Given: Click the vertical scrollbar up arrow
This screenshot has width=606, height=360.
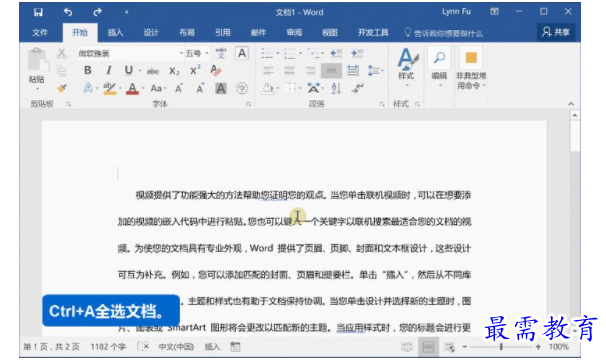Looking at the screenshot, I should 575,115.
